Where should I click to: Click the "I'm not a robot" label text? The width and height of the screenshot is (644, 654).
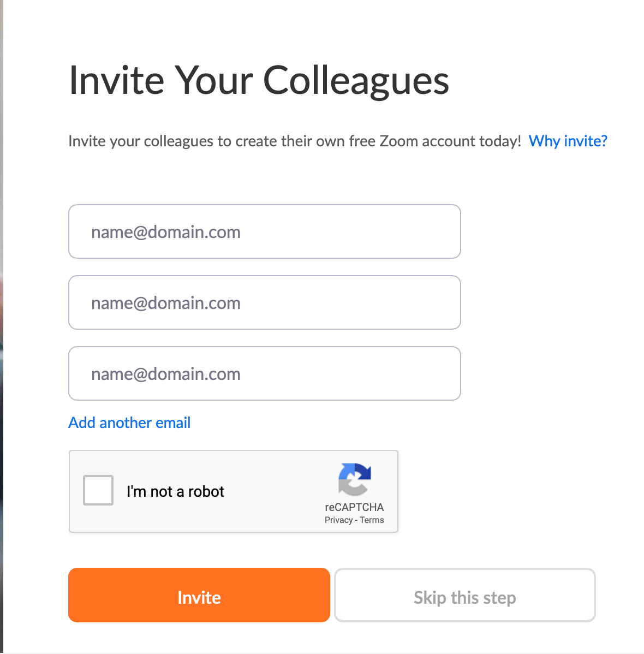point(175,491)
